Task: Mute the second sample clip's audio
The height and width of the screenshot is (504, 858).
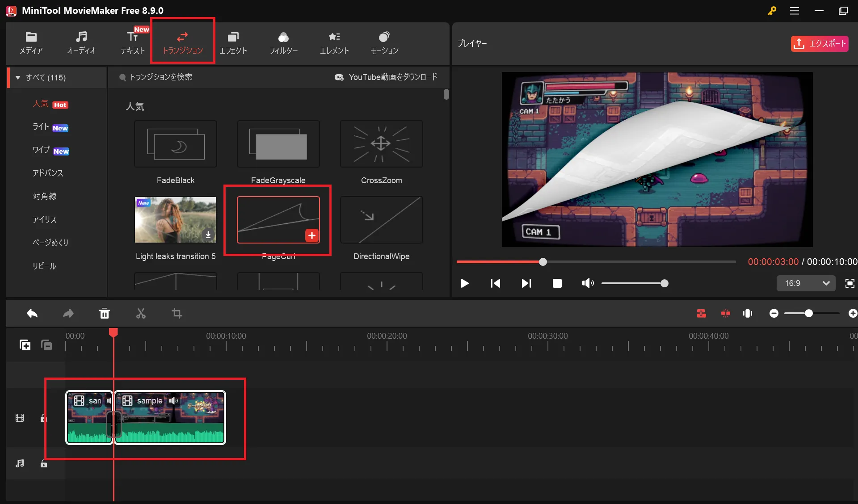Action: pyautogui.click(x=173, y=401)
